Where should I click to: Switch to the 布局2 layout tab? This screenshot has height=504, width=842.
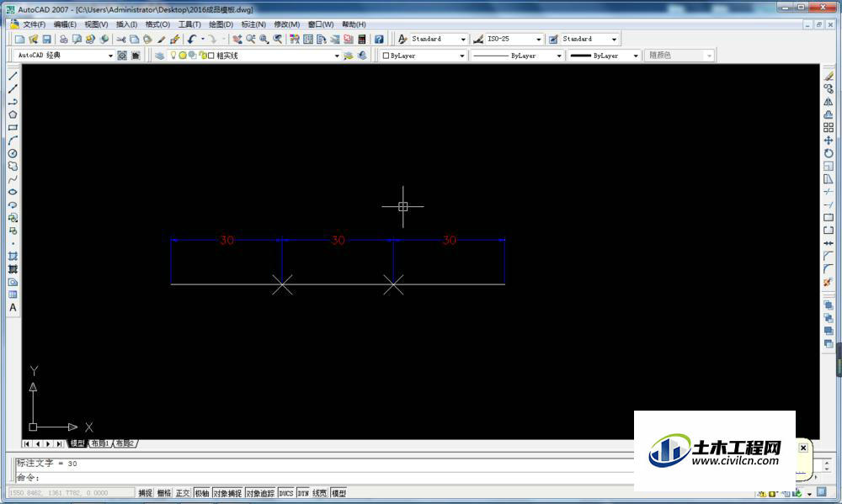coord(125,443)
